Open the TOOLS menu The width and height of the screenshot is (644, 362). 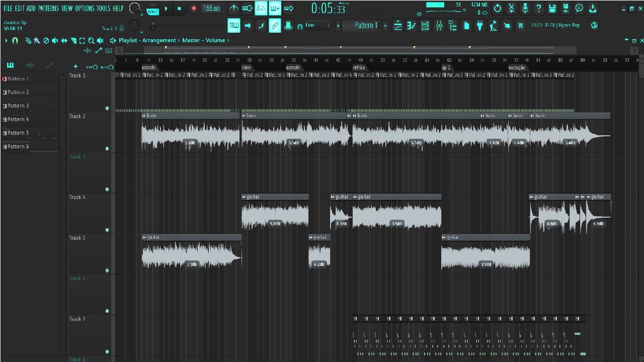tap(104, 8)
